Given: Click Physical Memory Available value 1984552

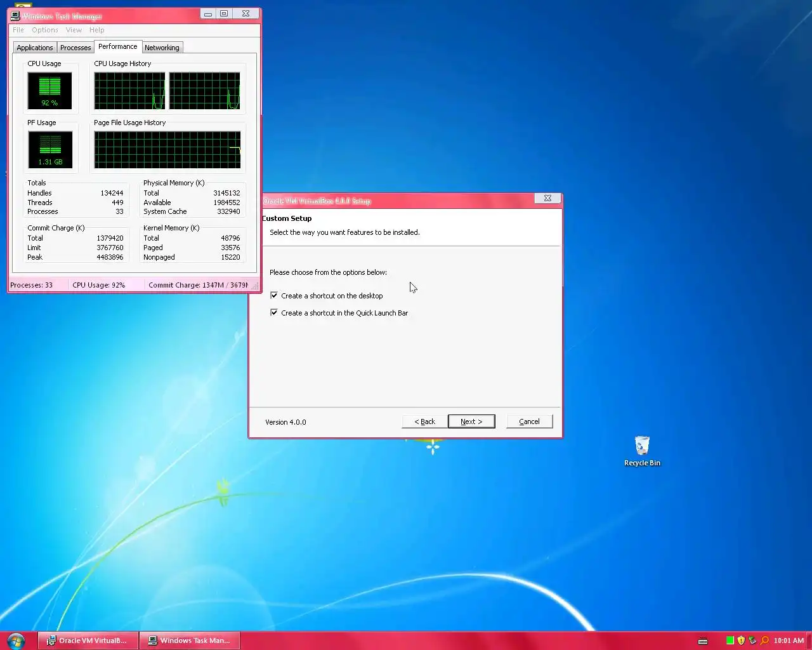Looking at the screenshot, I should click(226, 202).
